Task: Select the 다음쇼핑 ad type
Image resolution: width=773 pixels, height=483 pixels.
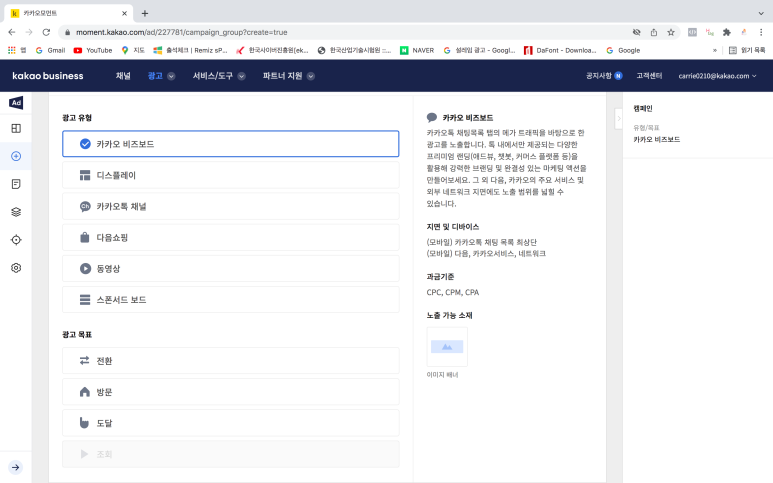Action: coord(231,237)
